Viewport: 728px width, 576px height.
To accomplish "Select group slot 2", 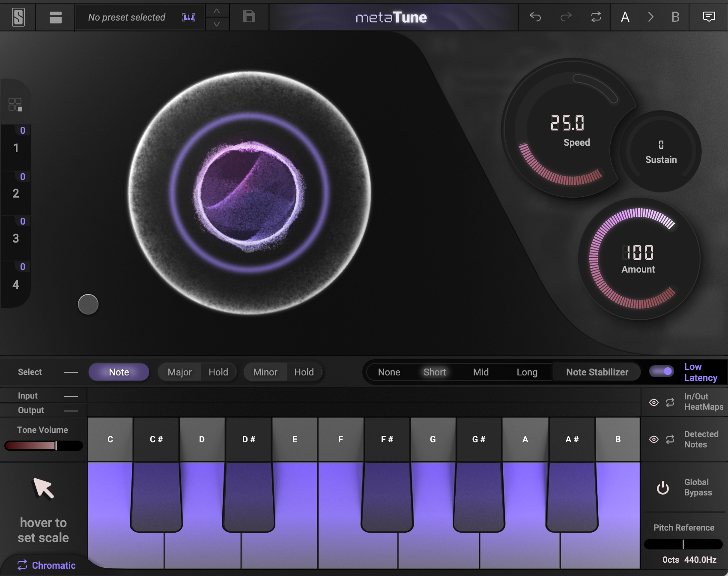I will click(x=16, y=193).
